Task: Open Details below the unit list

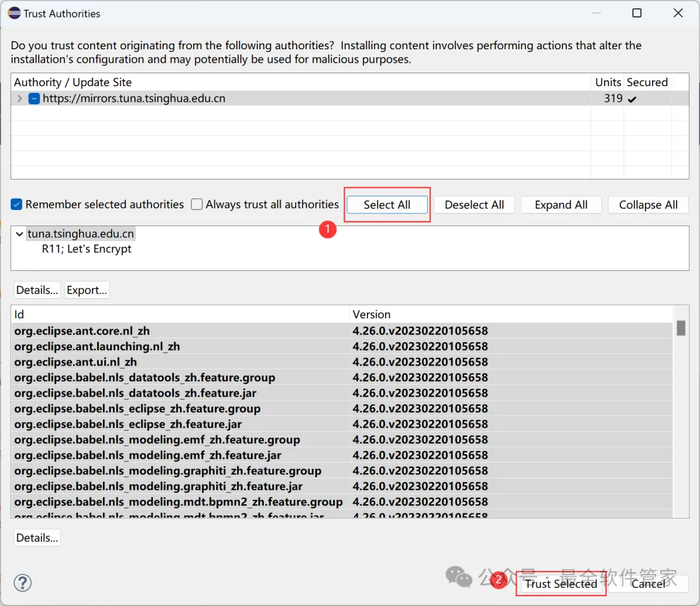Action: (37, 538)
